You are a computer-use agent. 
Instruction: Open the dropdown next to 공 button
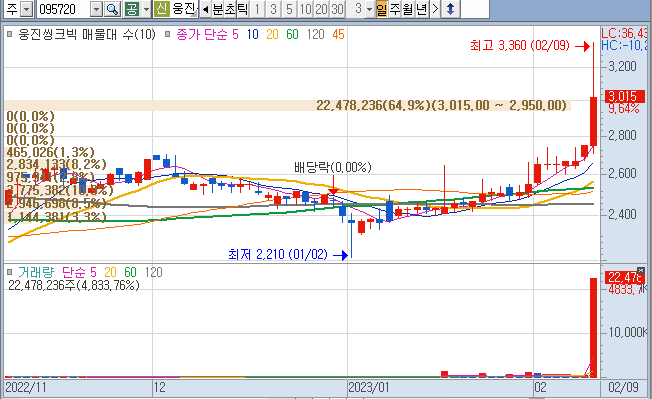point(146,9)
